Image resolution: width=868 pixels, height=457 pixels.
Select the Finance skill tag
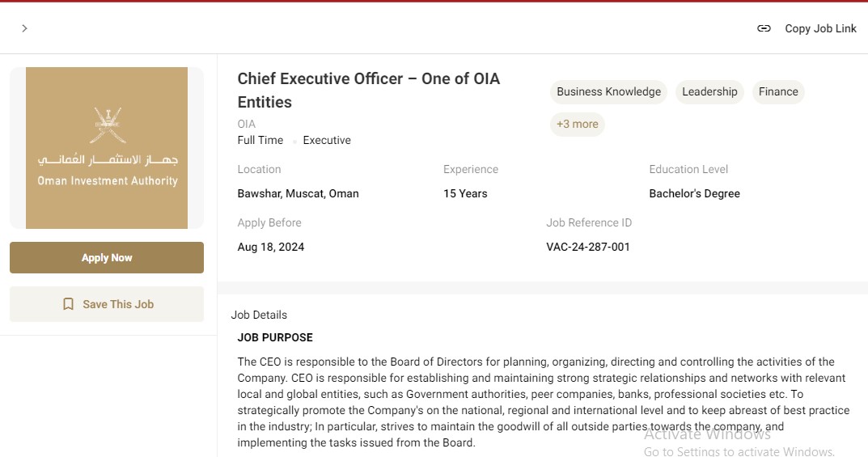[778, 92]
